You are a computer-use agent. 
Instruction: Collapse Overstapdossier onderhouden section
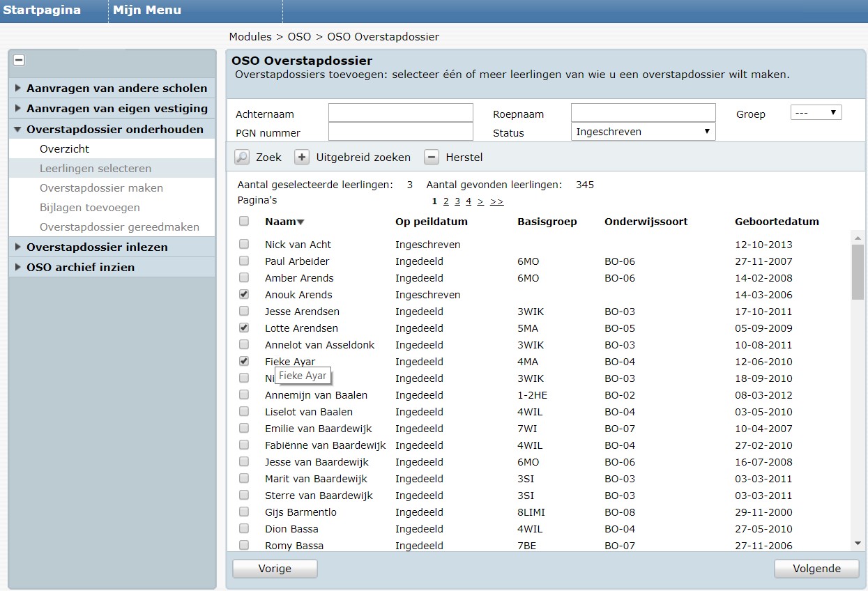[x=112, y=129]
